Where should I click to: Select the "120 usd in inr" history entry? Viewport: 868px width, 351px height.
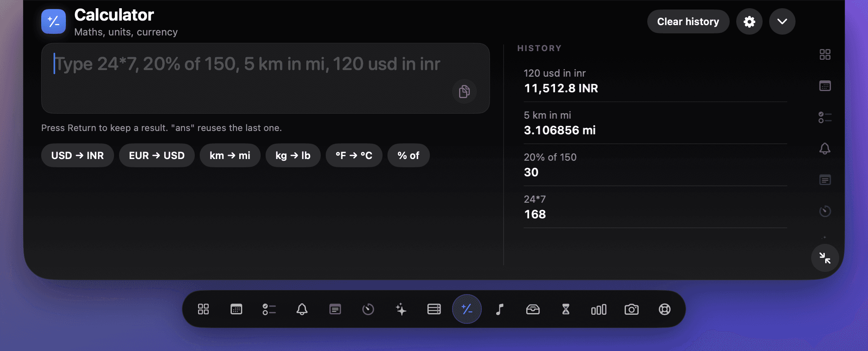click(x=555, y=73)
